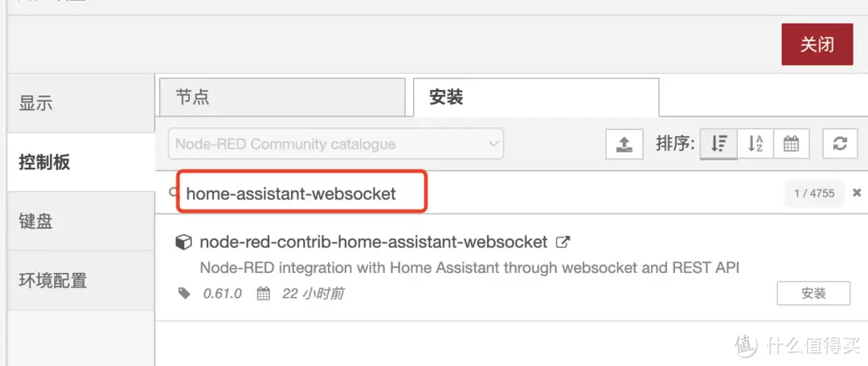Click the upload module tgz icon
Viewport: 868px width, 366px height.
[x=624, y=144]
